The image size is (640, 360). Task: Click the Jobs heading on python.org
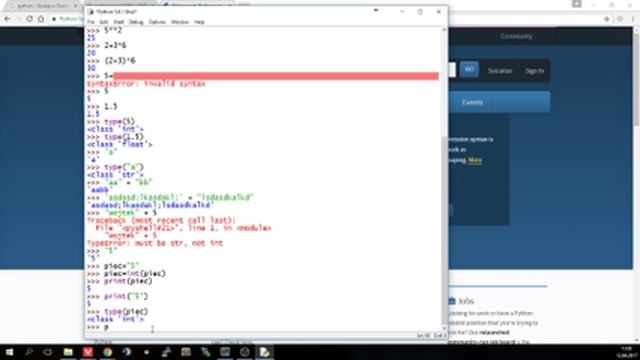click(x=466, y=301)
